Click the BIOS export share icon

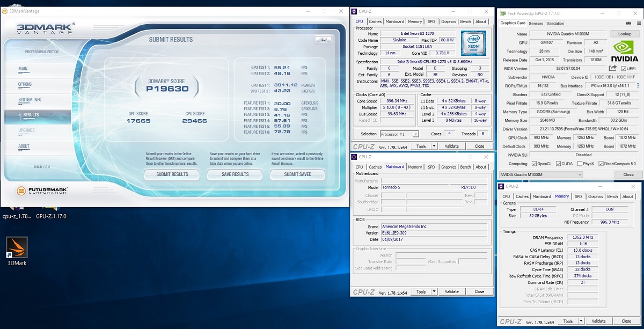(612, 68)
